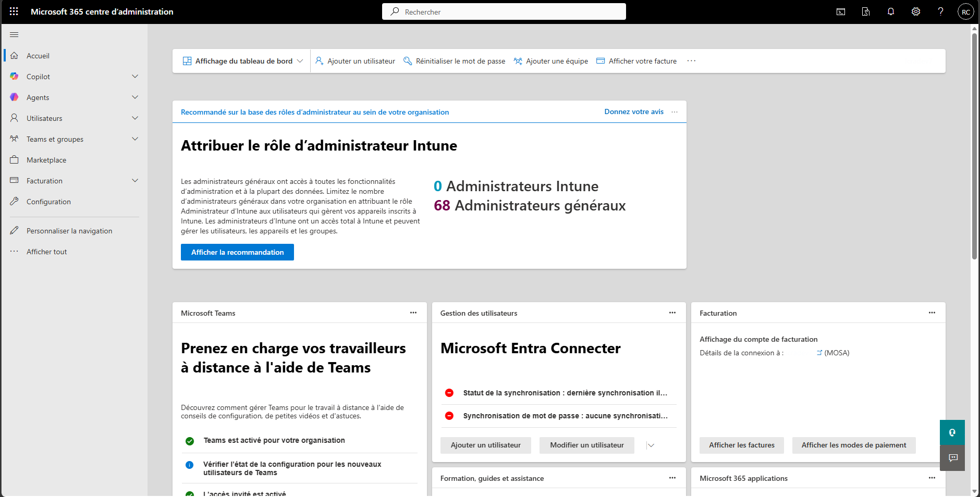The width and height of the screenshot is (980, 497).
Task: Open the RC account avatar
Action: tap(966, 11)
